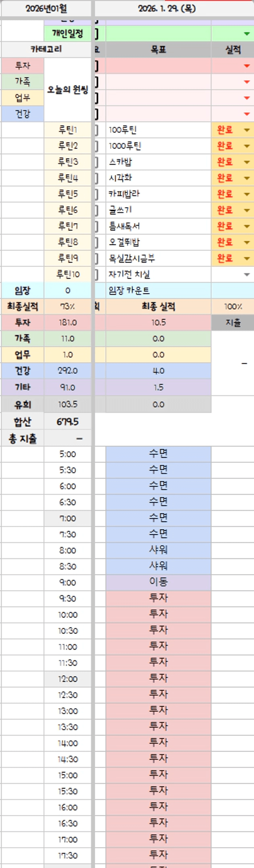Image resolution: width=254 pixels, height=868 pixels.
Task: Click the 679.5 합산 total cell
Action: click(x=68, y=422)
